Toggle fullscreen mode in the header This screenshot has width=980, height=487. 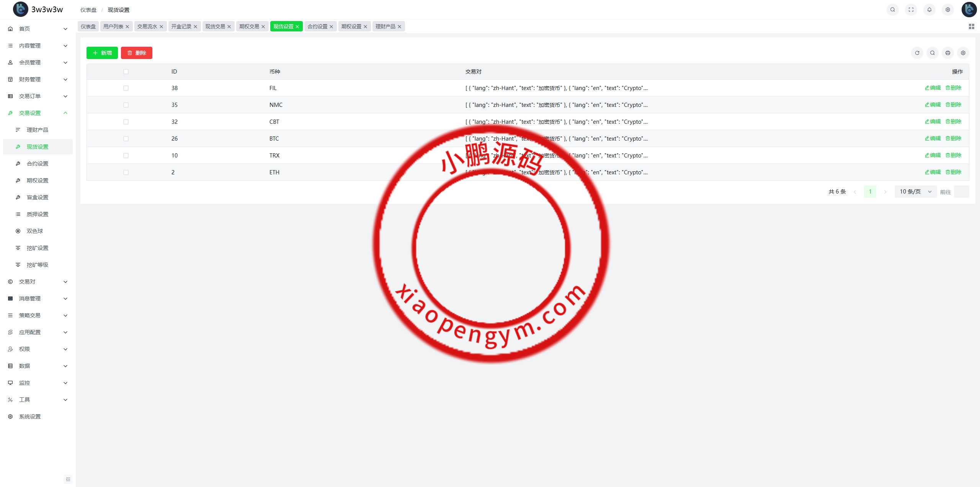[911, 9]
